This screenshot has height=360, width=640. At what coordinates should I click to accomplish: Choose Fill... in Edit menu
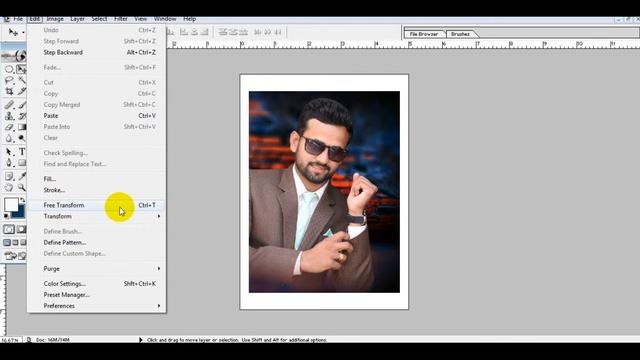pos(97,179)
